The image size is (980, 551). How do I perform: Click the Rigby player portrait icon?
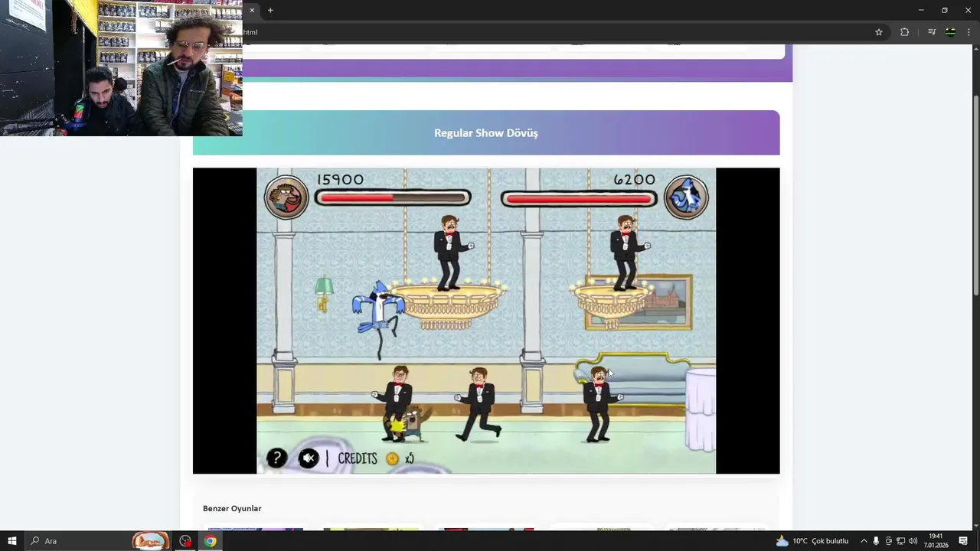(286, 197)
